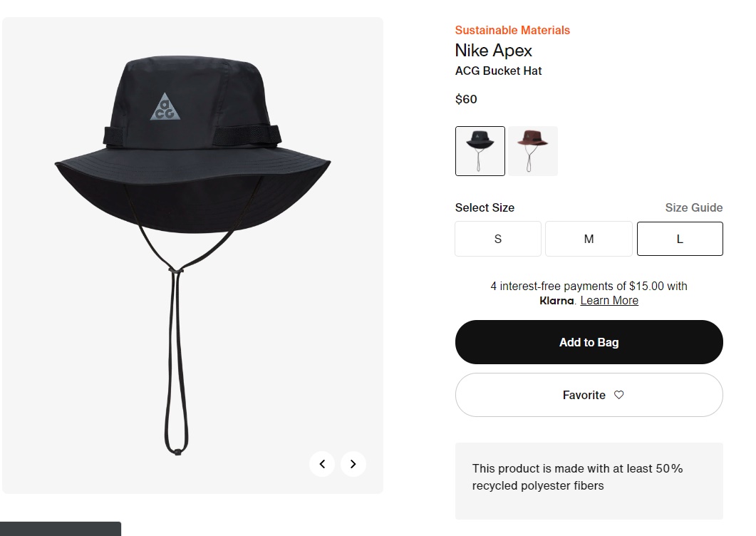Select the black hat colorway thumbnail
This screenshot has width=756, height=536.
(x=480, y=151)
